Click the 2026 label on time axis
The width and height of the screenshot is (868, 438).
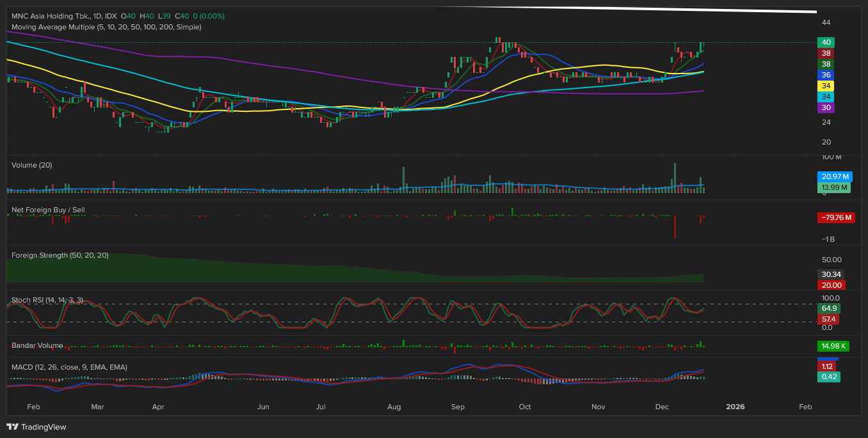[x=735, y=407]
